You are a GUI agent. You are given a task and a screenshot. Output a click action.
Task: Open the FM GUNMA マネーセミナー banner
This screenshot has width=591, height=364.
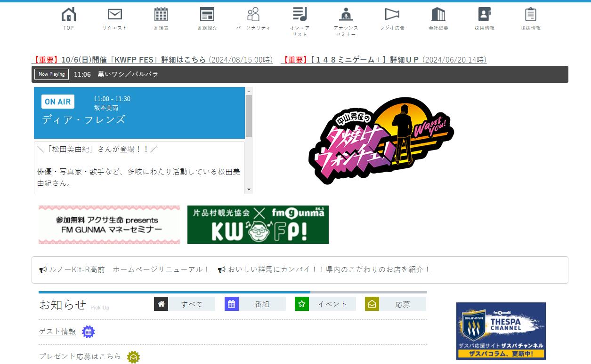click(x=109, y=225)
